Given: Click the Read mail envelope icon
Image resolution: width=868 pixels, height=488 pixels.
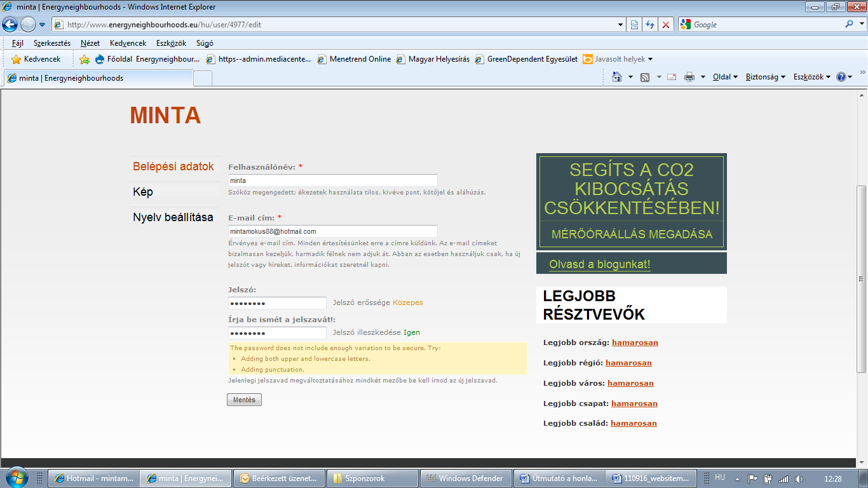Looking at the screenshot, I should coord(671,77).
